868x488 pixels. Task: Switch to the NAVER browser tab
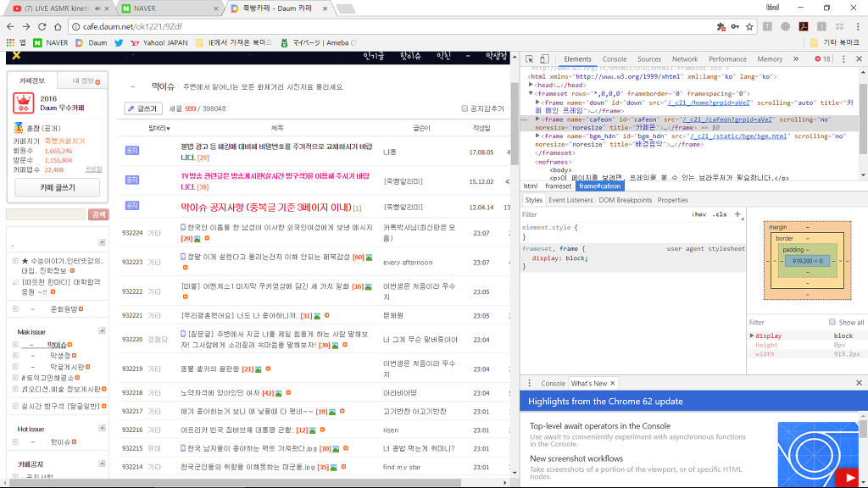[x=170, y=8]
